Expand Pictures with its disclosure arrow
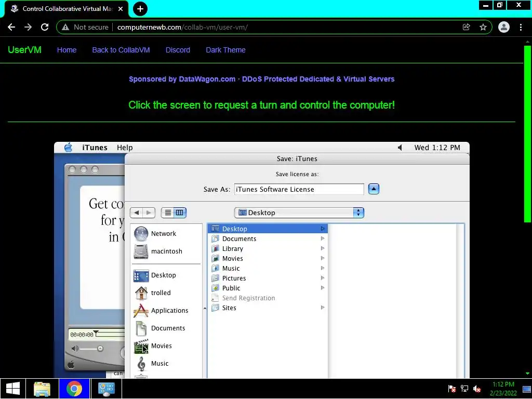532x399 pixels. coord(323,278)
